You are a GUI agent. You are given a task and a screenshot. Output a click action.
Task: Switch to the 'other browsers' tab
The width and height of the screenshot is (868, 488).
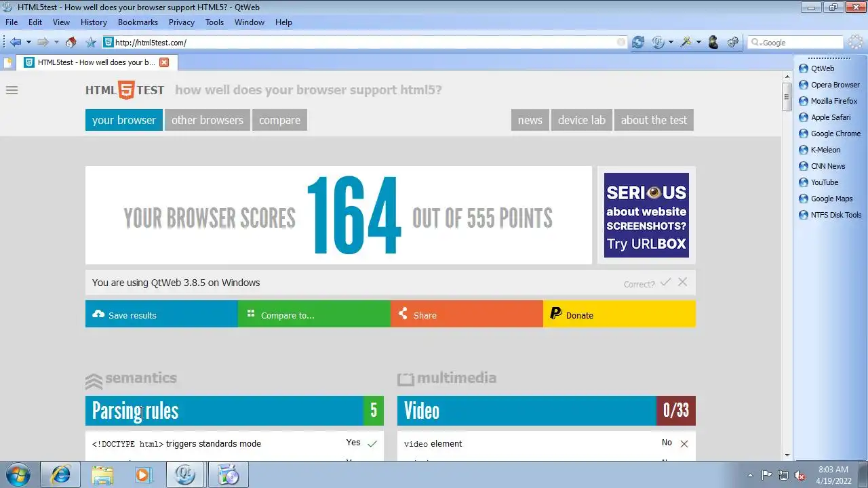pos(208,120)
